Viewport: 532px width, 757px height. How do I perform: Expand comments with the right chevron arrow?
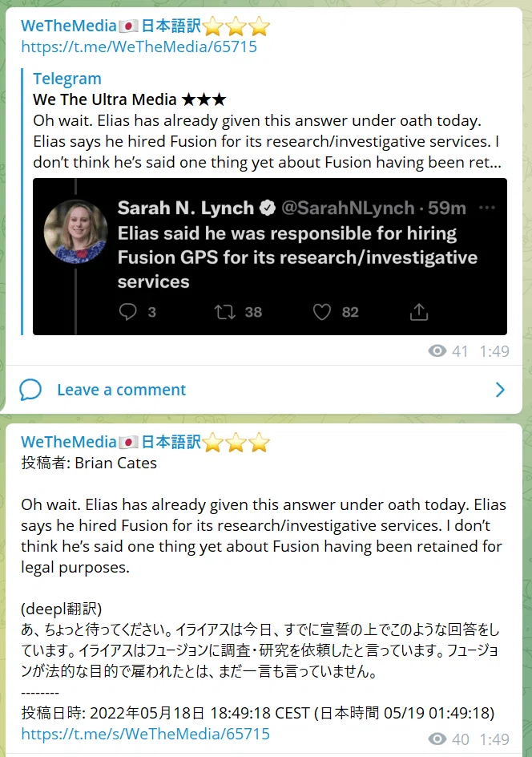click(500, 390)
